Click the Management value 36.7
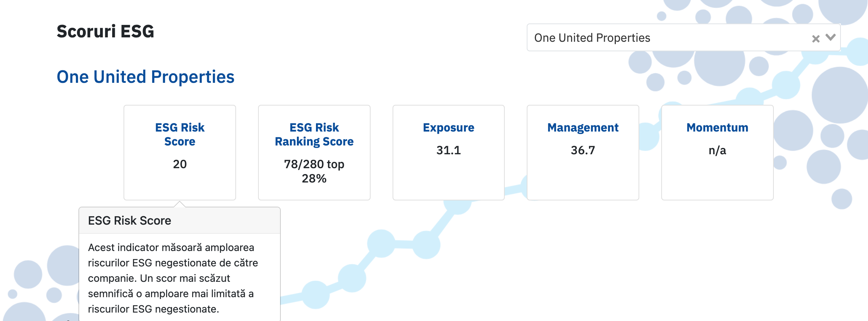The width and height of the screenshot is (868, 321). click(583, 150)
